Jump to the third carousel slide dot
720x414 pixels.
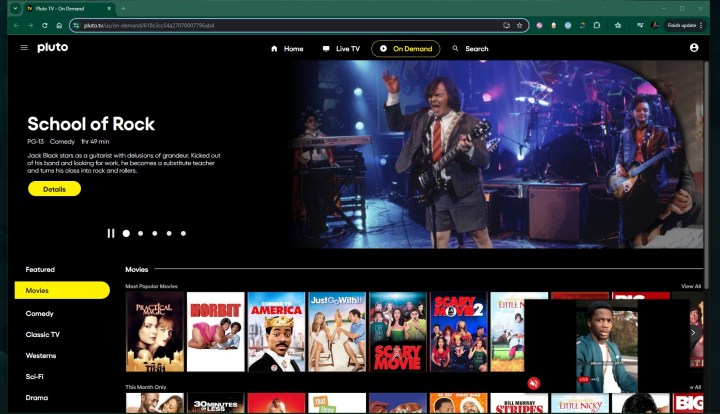pyautogui.click(x=154, y=233)
